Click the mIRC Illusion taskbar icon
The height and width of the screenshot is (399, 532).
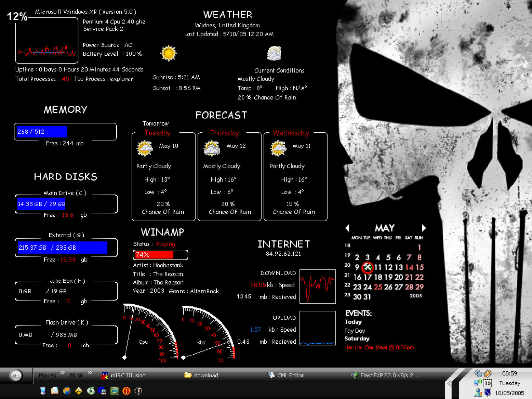[105, 375]
